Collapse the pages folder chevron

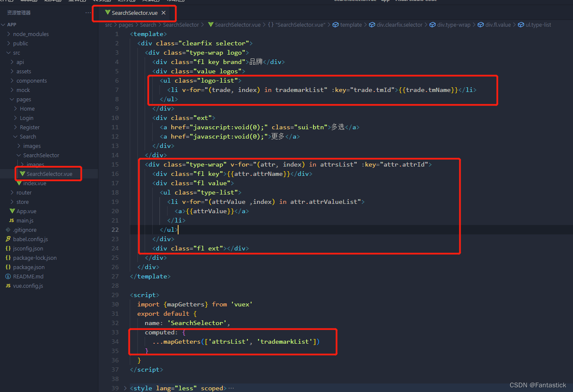point(12,99)
